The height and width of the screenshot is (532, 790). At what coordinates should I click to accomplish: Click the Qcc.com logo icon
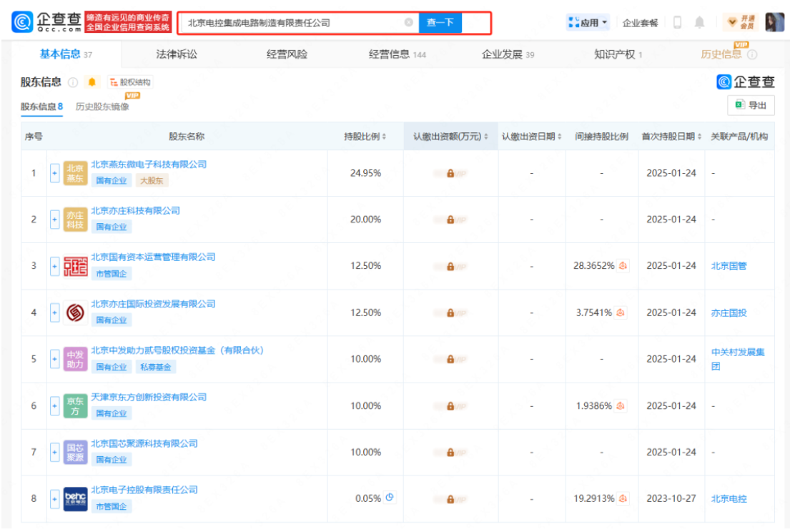[x=22, y=22]
